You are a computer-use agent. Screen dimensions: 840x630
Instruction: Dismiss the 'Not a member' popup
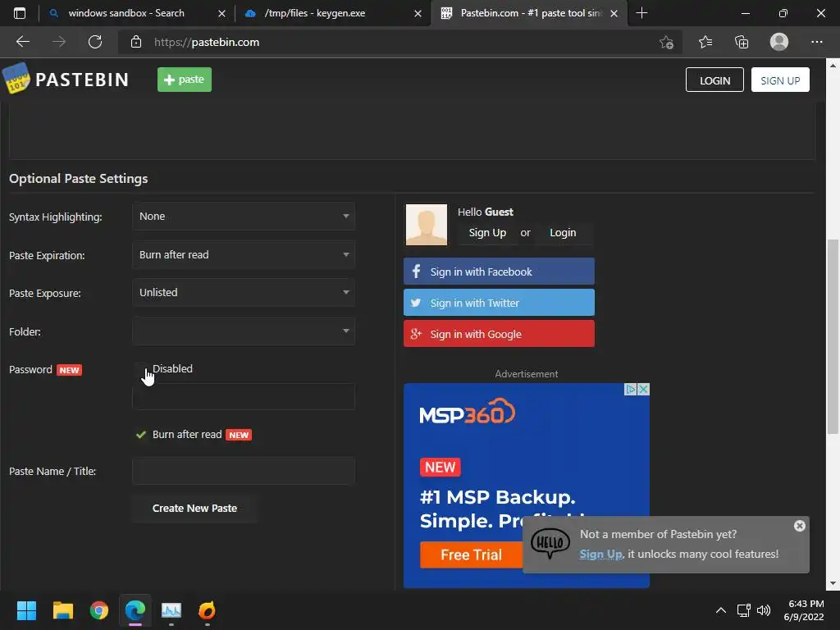pyautogui.click(x=799, y=526)
